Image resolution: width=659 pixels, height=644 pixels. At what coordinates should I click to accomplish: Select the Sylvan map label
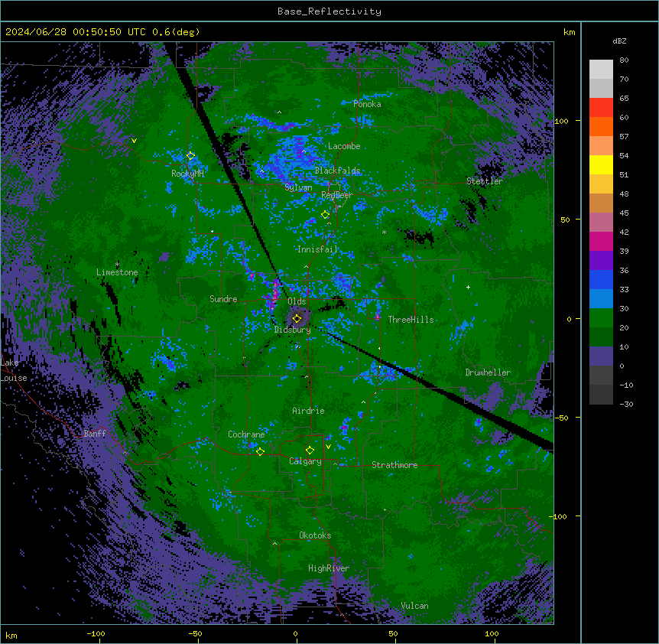pos(298,187)
